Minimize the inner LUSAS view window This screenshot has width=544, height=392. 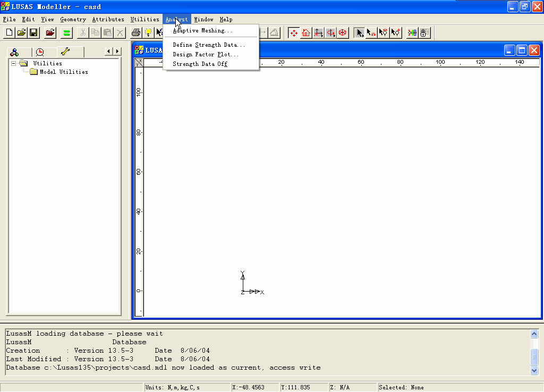pos(509,50)
